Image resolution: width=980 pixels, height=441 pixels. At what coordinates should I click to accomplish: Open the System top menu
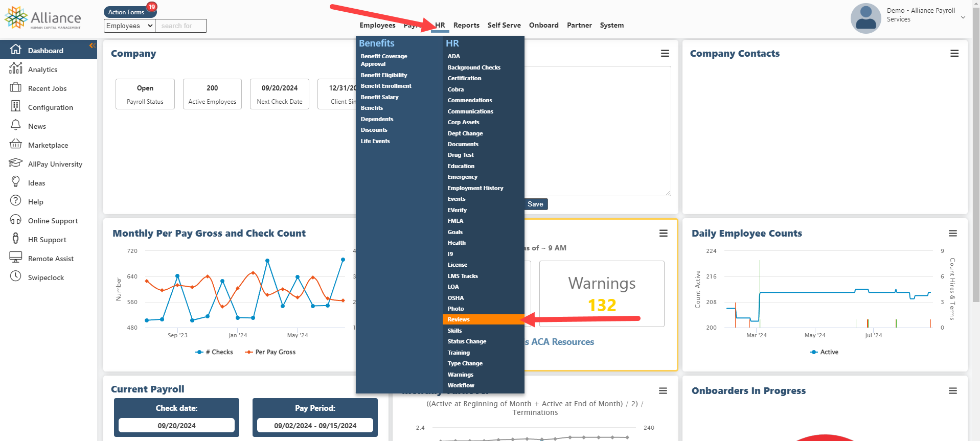(x=612, y=25)
